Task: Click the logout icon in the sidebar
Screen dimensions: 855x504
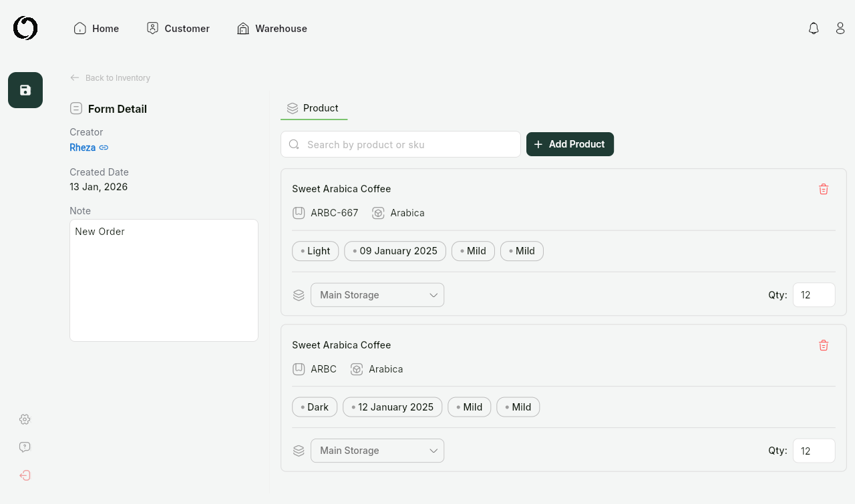Action: coord(25,475)
